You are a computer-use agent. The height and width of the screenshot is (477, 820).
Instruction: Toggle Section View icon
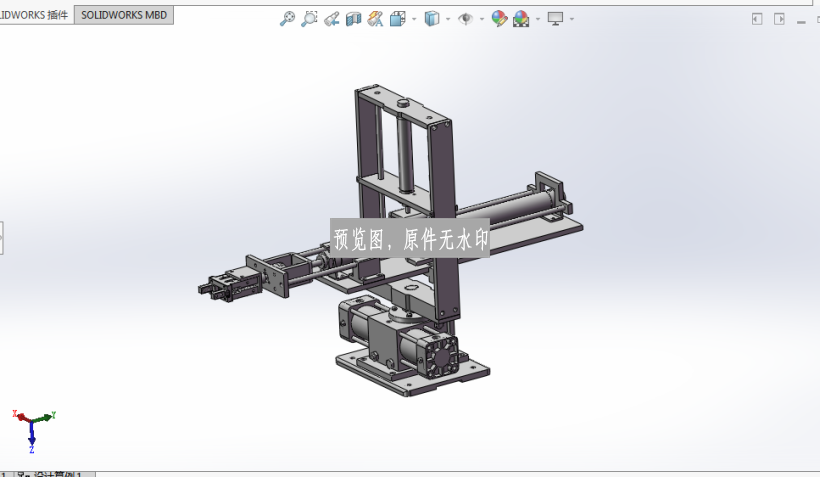pos(354,19)
